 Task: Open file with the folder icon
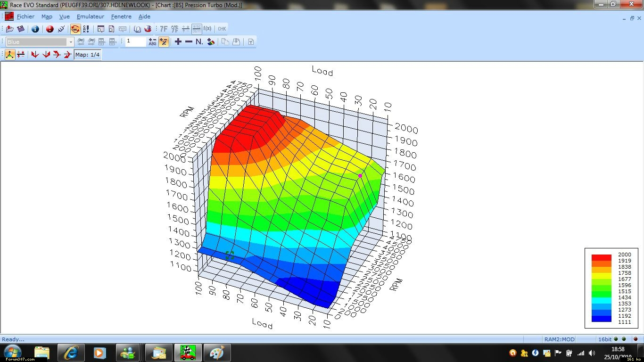(x=9, y=29)
